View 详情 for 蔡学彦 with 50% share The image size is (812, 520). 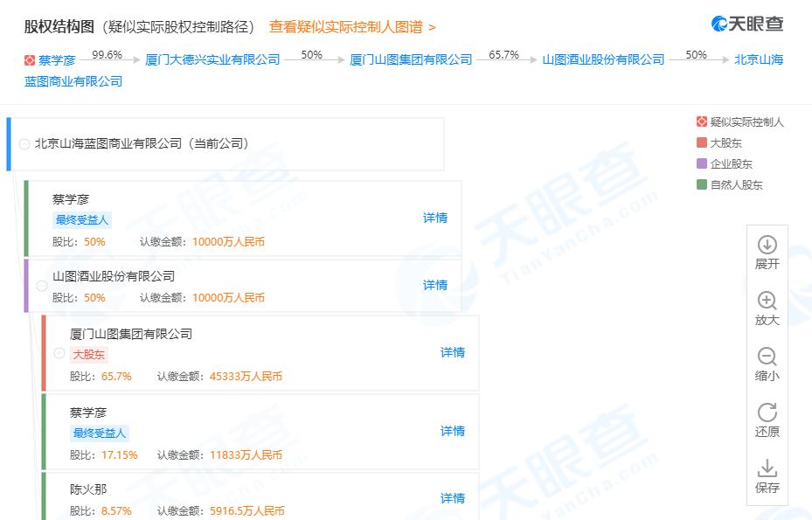tap(435, 218)
